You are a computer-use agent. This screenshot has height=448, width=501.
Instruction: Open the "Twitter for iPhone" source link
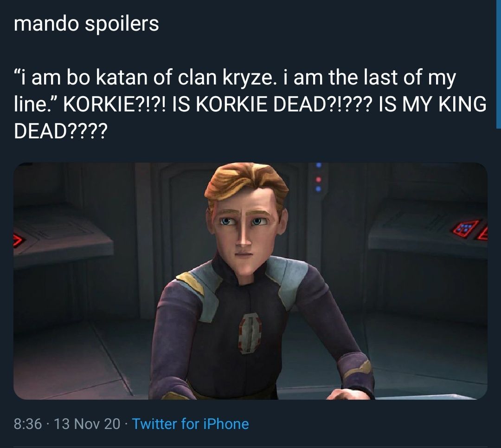(x=190, y=424)
